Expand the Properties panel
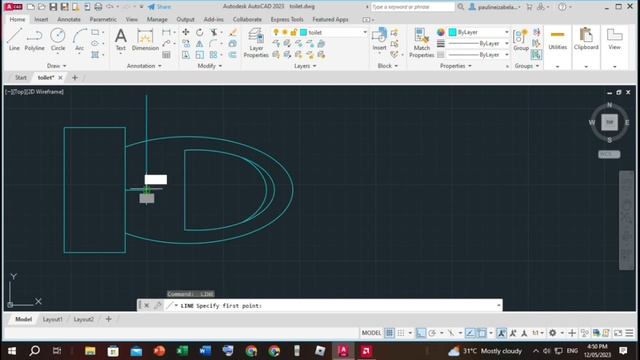Screen dimensions: 640x360 click(x=456, y=66)
